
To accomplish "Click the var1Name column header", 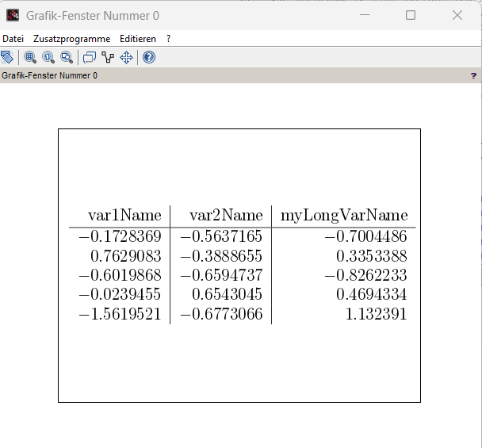I will 124,215.
